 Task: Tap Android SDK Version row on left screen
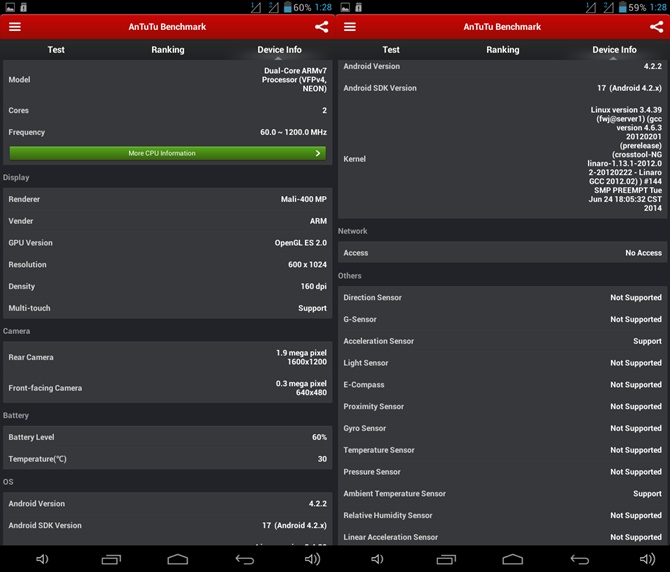pos(168,525)
